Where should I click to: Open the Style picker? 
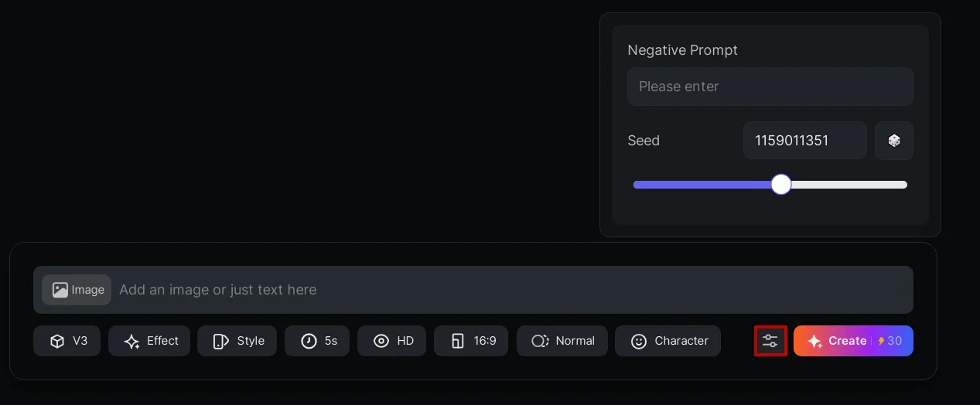tap(237, 341)
